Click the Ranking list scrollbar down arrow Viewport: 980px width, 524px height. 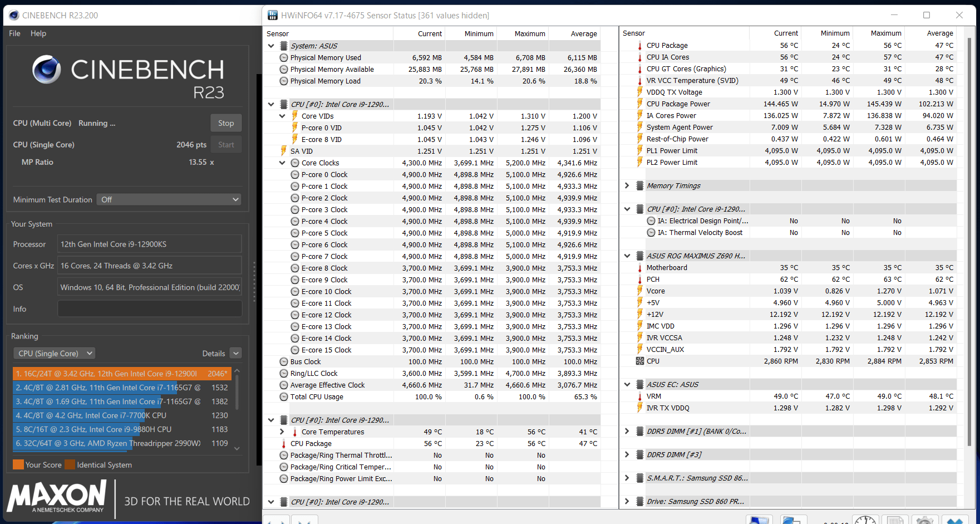tap(237, 448)
